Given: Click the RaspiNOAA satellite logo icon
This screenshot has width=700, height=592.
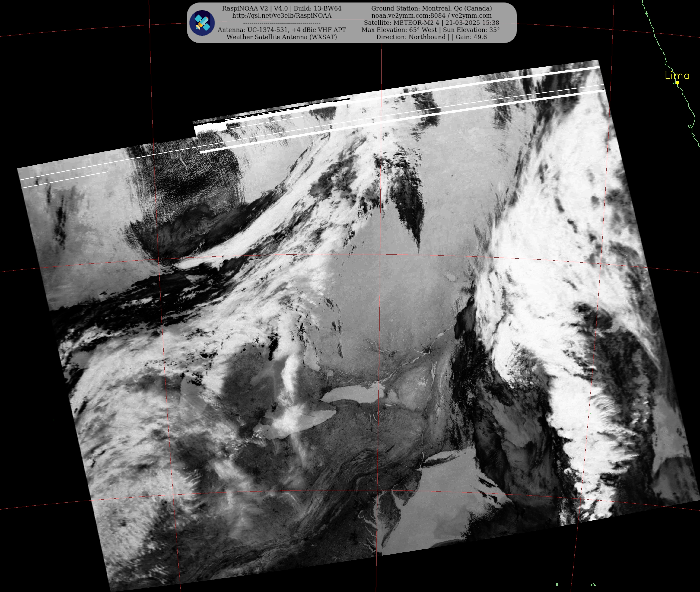Looking at the screenshot, I should point(202,23).
